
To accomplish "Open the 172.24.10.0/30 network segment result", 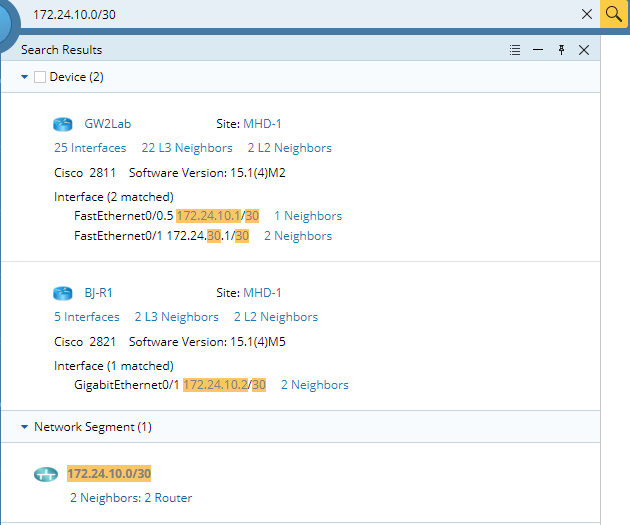I will pyautogui.click(x=109, y=473).
